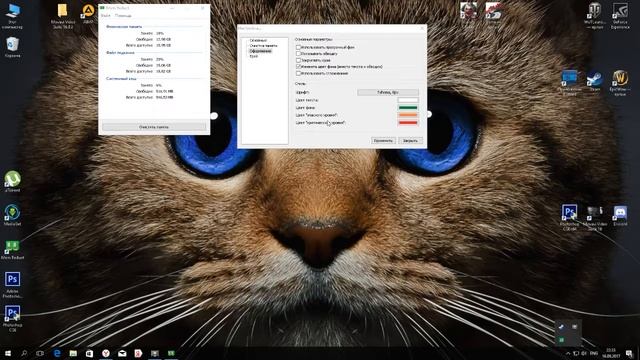Open the Этот компьютер desktop icon
This screenshot has height=360, width=640.
[x=12, y=16]
